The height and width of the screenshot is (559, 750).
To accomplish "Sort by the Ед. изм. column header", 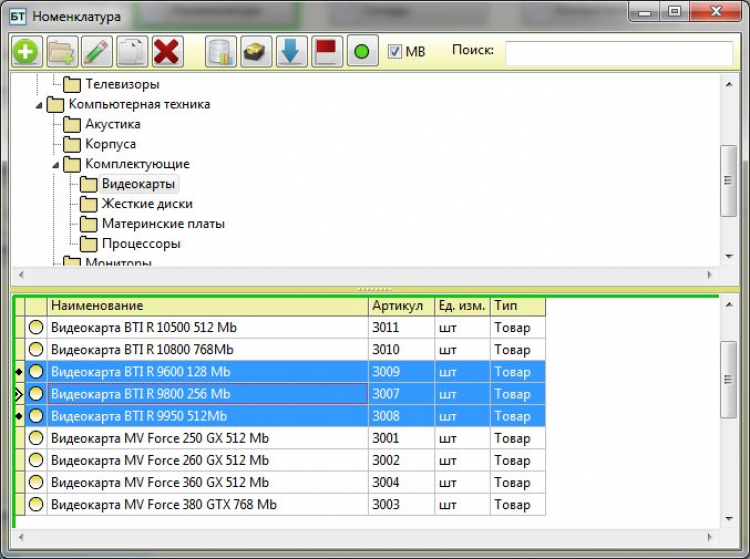I will click(x=462, y=306).
